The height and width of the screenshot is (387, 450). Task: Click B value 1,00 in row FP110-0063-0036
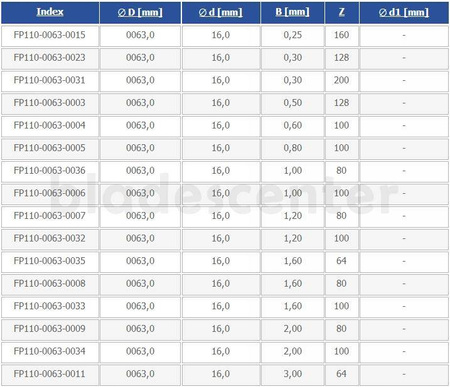point(293,171)
